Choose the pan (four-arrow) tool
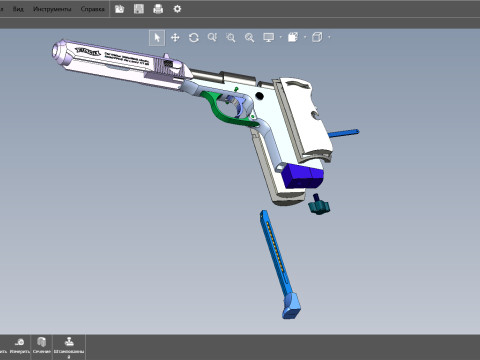 tap(175, 38)
